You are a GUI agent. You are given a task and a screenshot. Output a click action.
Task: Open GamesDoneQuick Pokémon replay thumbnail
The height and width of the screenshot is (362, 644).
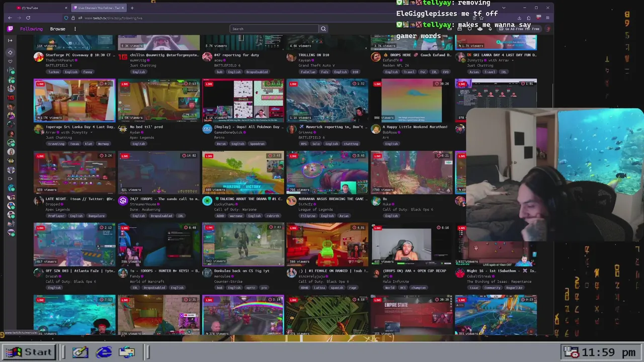click(243, 100)
